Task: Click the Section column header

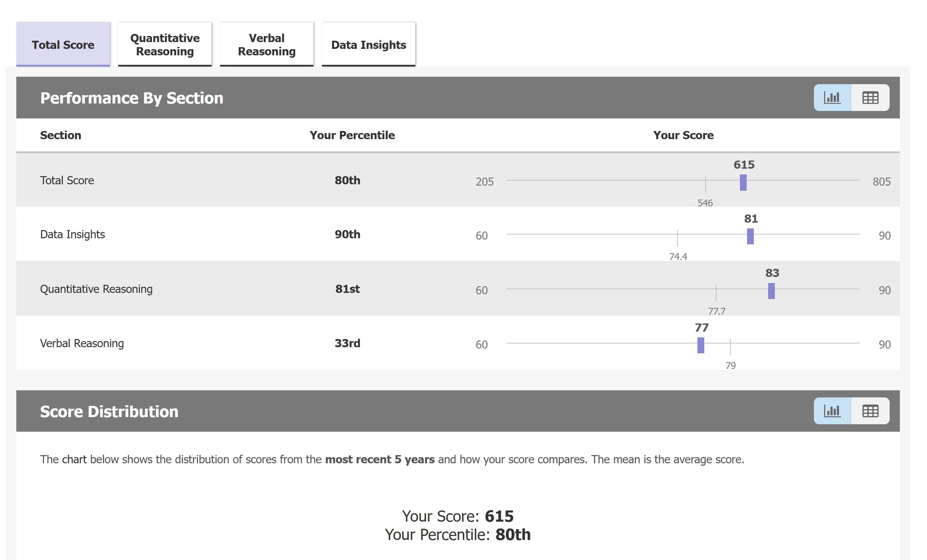Action: click(60, 135)
